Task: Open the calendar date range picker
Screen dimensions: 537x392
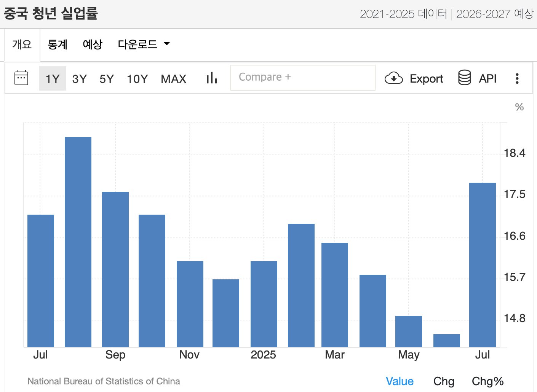Action: pyautogui.click(x=21, y=78)
